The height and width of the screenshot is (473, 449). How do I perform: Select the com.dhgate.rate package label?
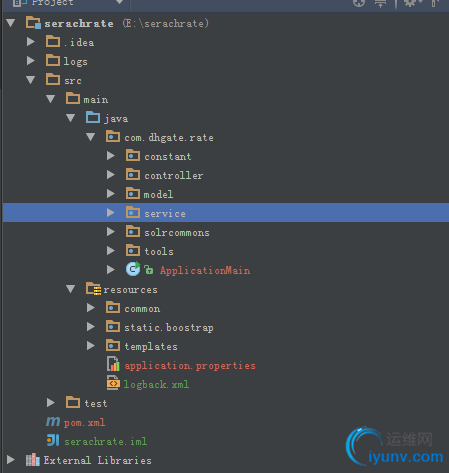(x=169, y=137)
